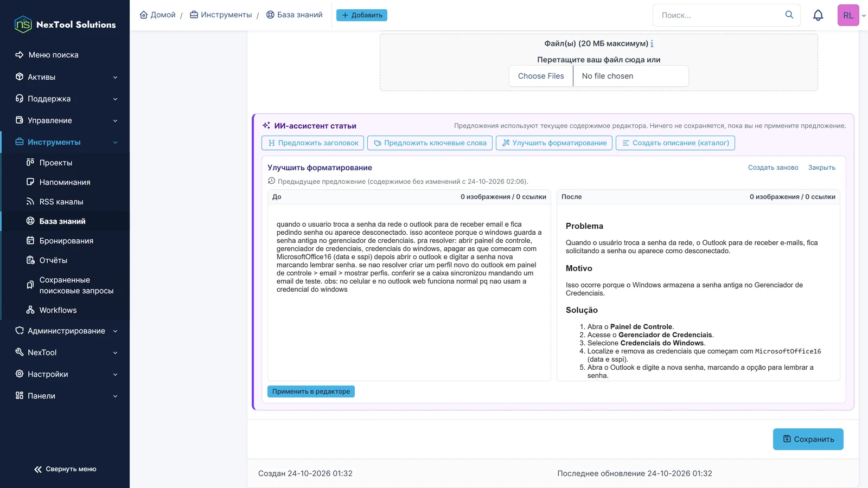Viewport: 868px width, 488px height.
Task: Open Напоминания in the sidebar
Action: tap(65, 182)
